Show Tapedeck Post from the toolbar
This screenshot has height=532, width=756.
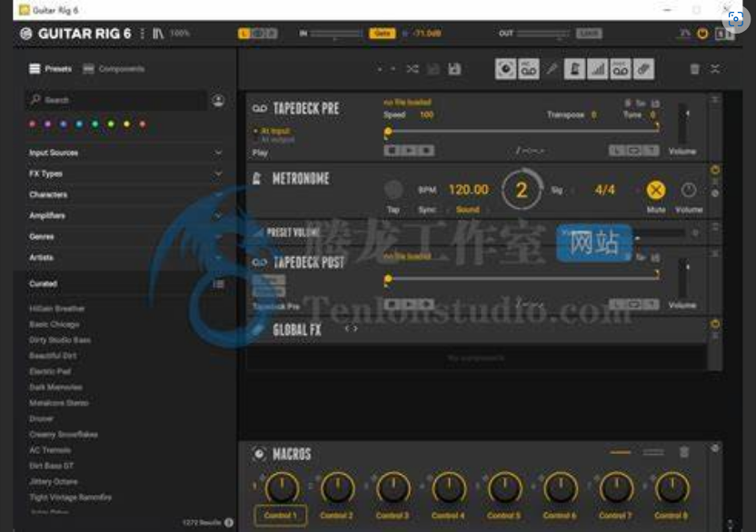(621, 69)
